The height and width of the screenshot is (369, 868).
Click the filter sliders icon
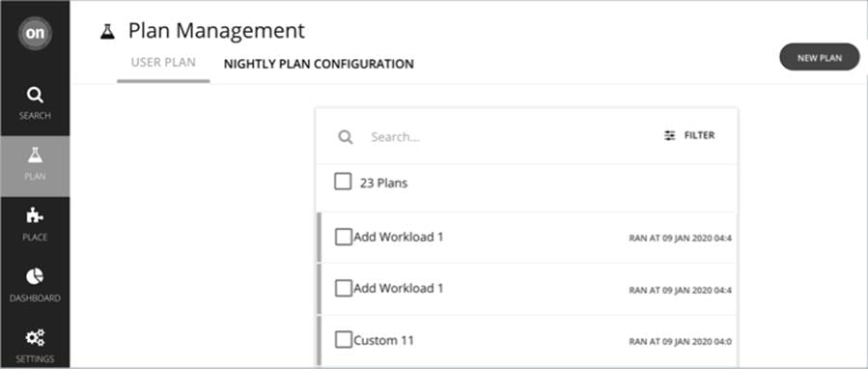tap(670, 135)
